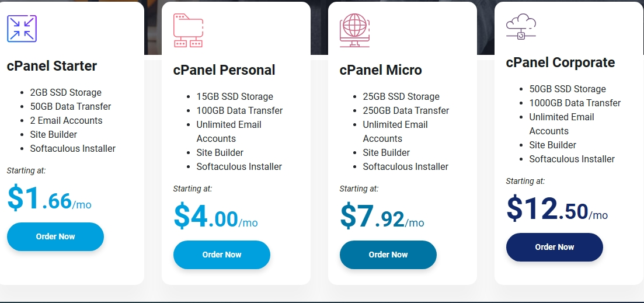Select Order Now under cPanel Micro

388,255
